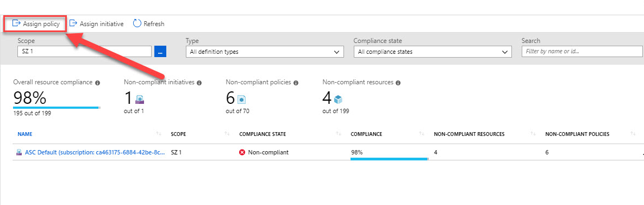Refresh the compliance view
644x205 pixels.
pyautogui.click(x=149, y=24)
